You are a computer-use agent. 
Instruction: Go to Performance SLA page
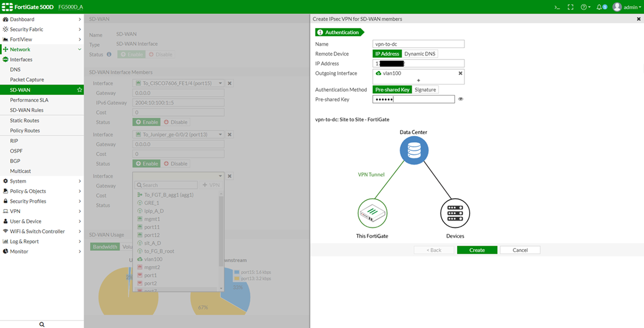(x=29, y=100)
